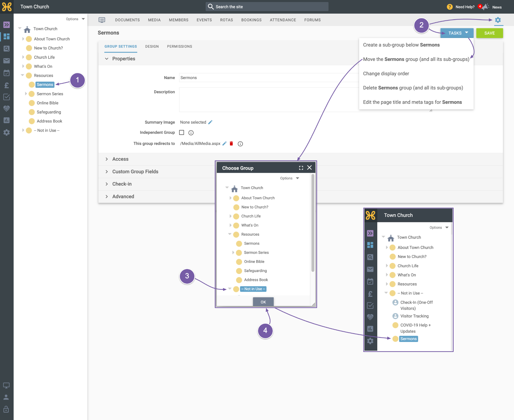Edit the Summary Image with pencil icon
The height and width of the screenshot is (420, 514).
210,122
